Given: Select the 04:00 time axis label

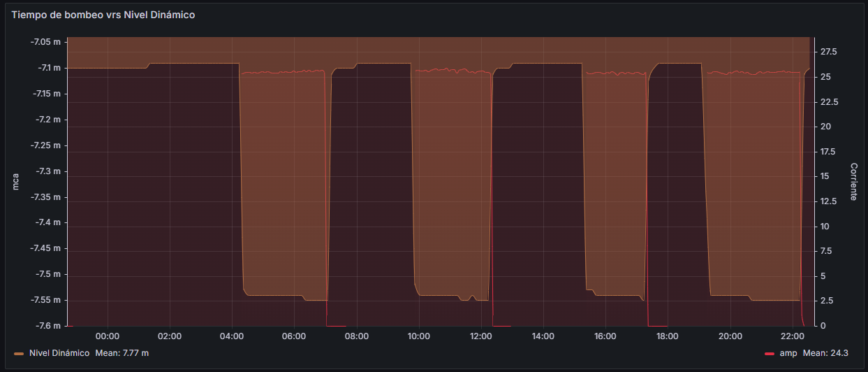Looking at the screenshot, I should click(x=232, y=336).
